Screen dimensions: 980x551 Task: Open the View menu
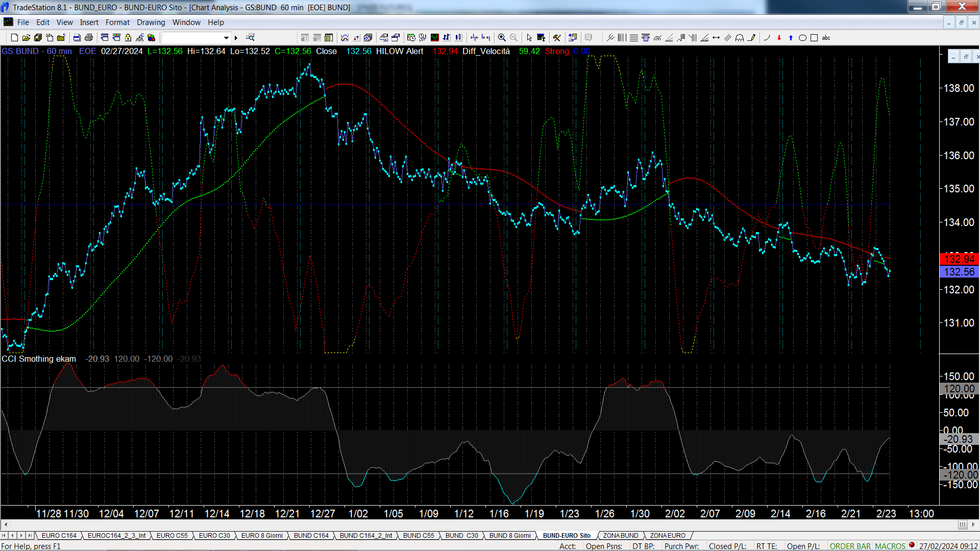(x=64, y=22)
